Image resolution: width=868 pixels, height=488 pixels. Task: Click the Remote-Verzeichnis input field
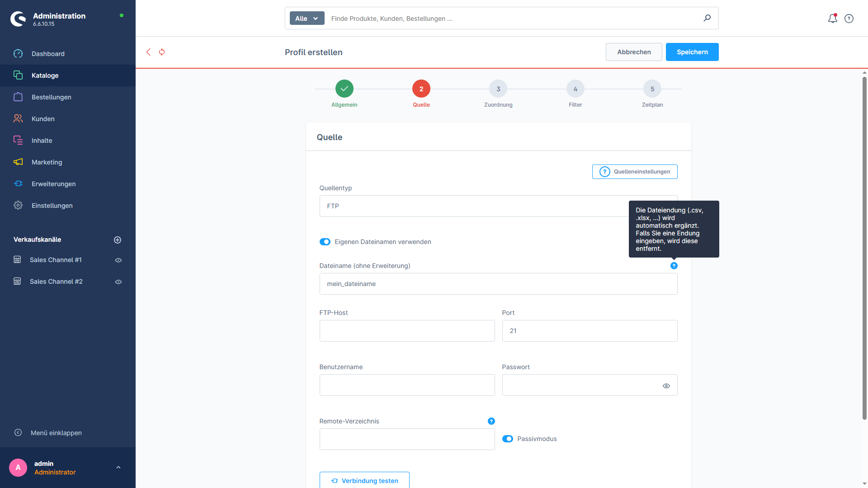pyautogui.click(x=407, y=439)
